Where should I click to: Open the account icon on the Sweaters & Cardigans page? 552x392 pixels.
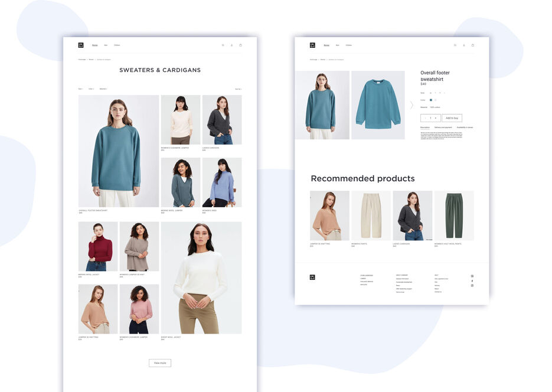(x=231, y=45)
